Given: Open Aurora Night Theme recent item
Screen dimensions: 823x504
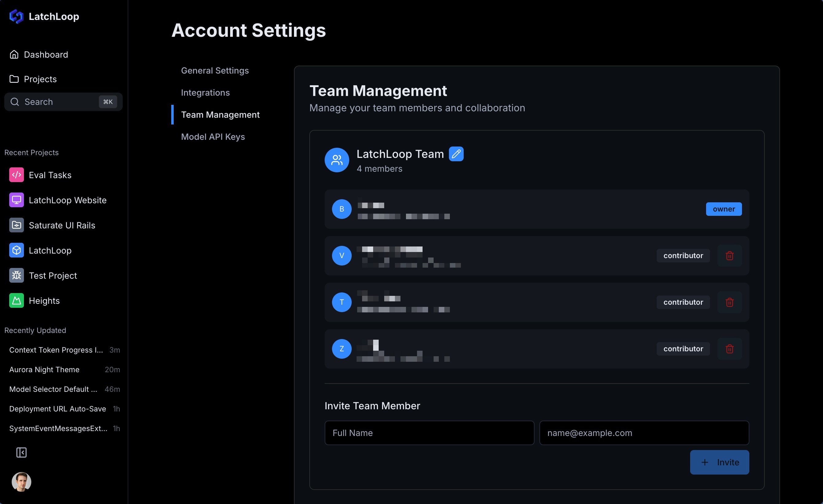Looking at the screenshot, I should pos(44,369).
